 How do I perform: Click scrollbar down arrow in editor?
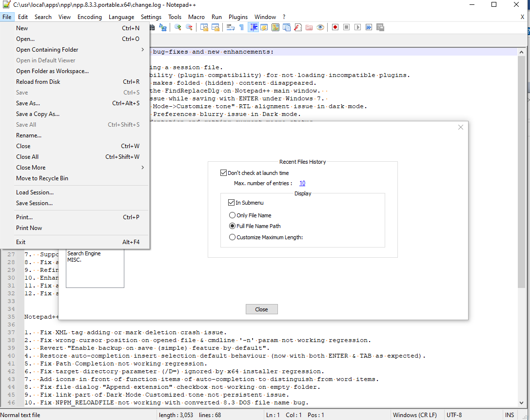[521, 403]
